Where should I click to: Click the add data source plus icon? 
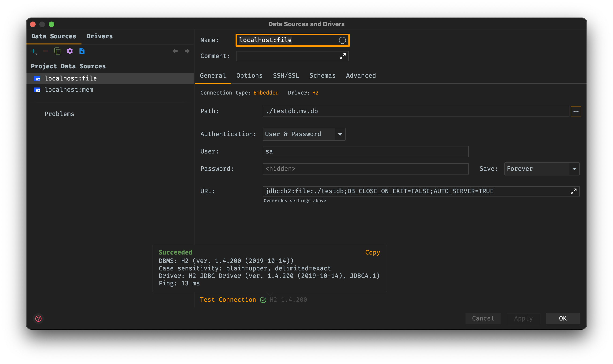coord(33,51)
